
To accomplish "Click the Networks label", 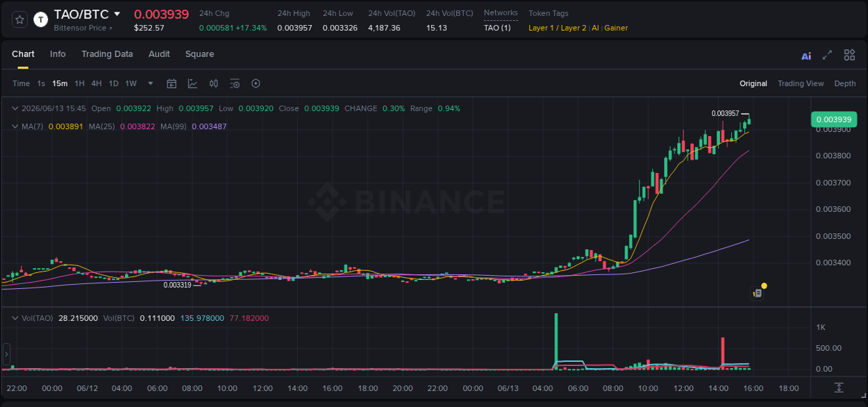I will (x=501, y=13).
